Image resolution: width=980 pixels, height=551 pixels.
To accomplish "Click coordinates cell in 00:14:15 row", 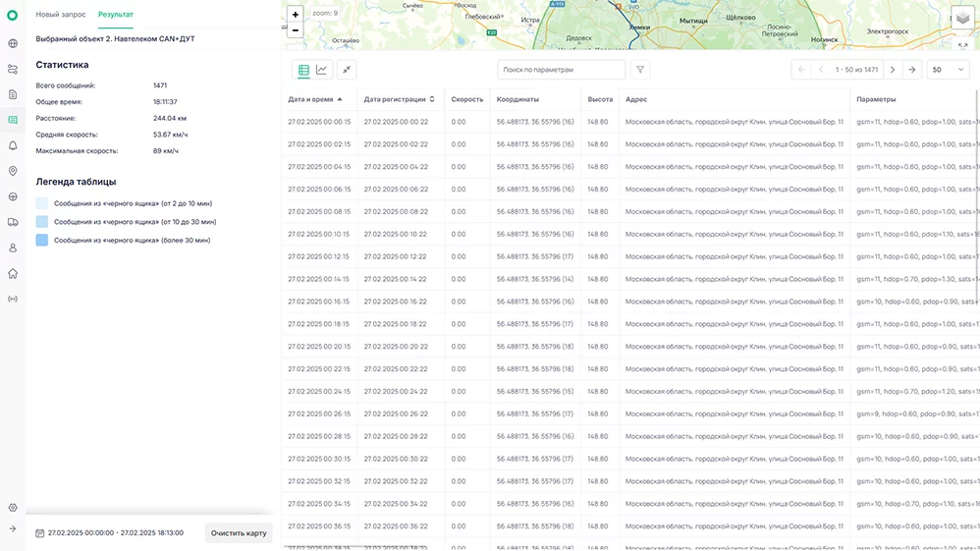I will point(535,280).
